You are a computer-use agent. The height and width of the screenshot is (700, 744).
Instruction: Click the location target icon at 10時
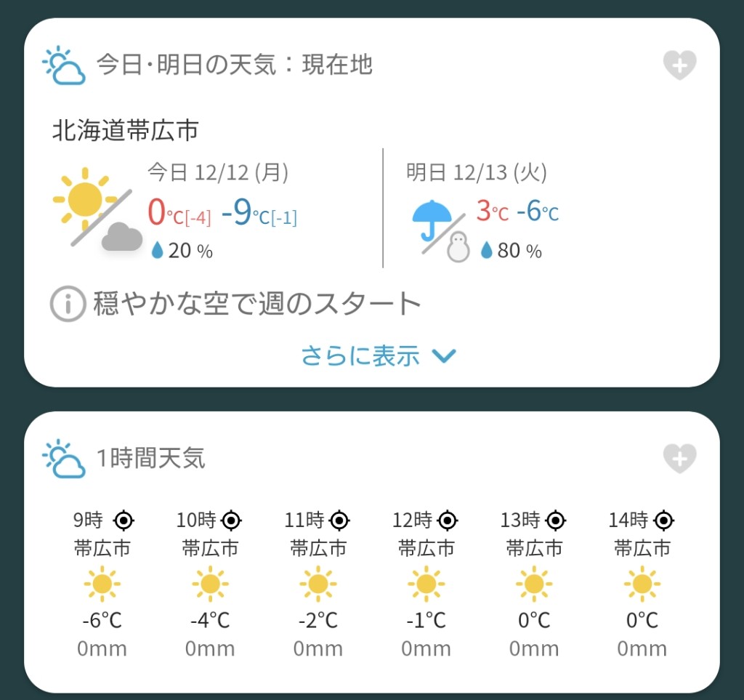pyautogui.click(x=232, y=520)
